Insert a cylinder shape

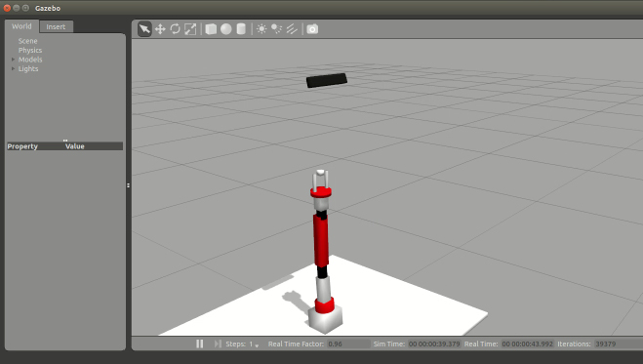coord(241,29)
